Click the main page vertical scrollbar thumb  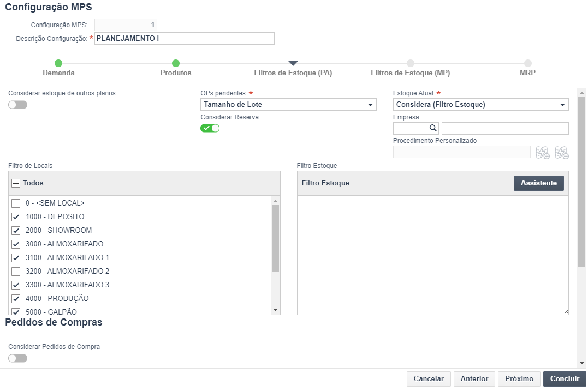coord(581,182)
